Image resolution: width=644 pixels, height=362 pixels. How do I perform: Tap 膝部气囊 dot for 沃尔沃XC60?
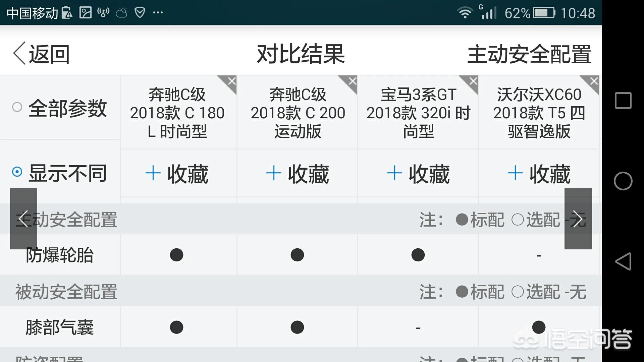539,327
